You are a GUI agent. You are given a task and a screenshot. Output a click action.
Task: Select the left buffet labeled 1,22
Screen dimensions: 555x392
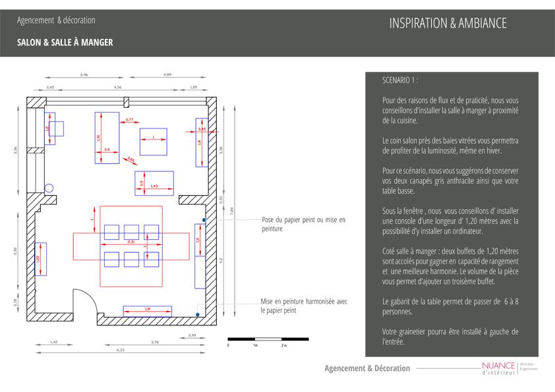[x=40, y=260]
